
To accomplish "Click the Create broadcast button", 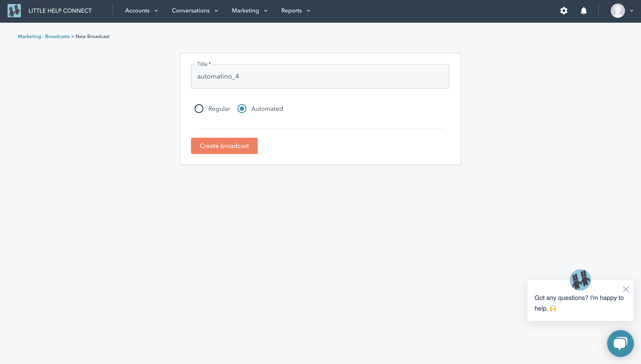I will pyautogui.click(x=224, y=146).
